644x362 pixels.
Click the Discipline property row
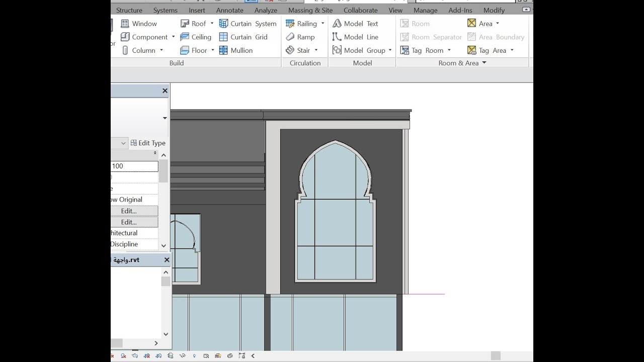(x=134, y=244)
